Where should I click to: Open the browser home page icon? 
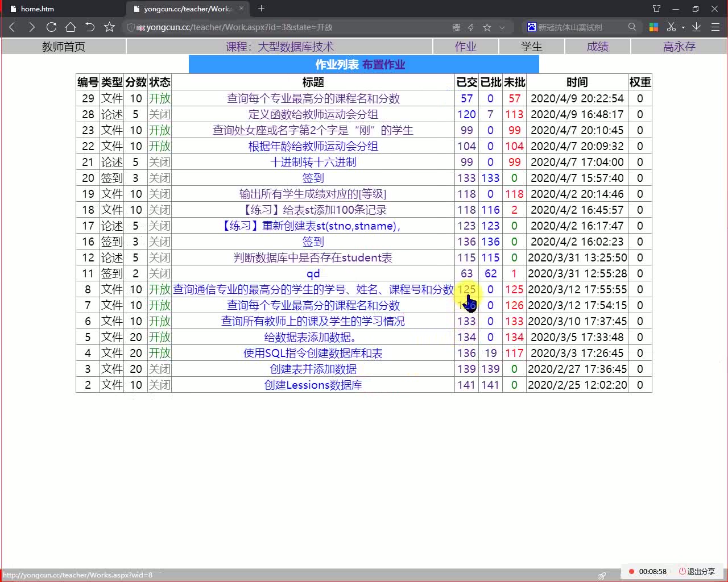coord(71,27)
